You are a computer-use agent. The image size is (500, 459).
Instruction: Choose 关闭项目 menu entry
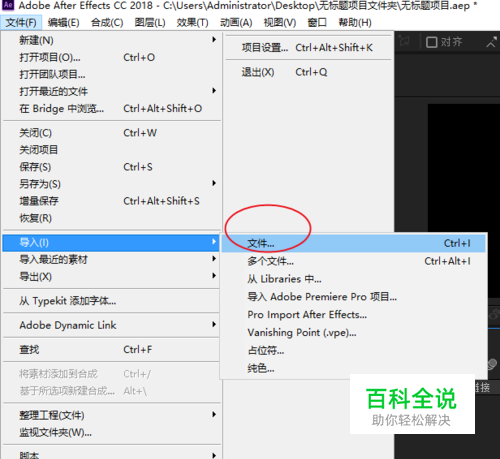(112, 150)
